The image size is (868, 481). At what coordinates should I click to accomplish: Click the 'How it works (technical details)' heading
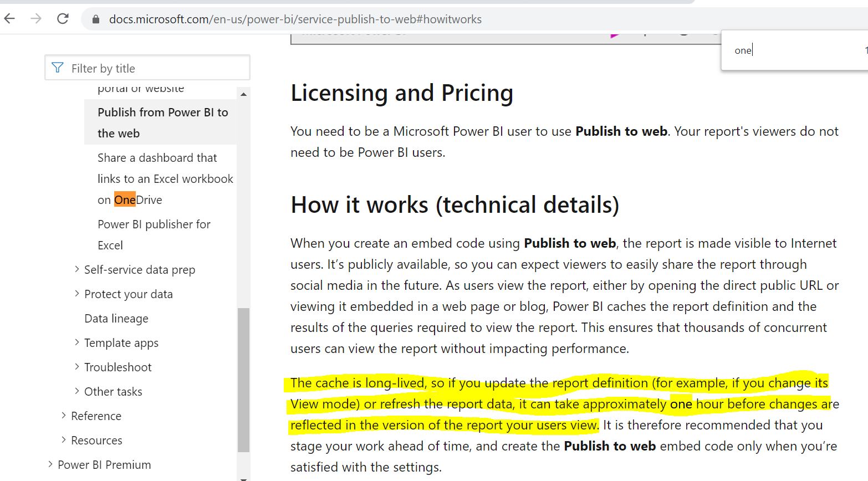pos(455,204)
